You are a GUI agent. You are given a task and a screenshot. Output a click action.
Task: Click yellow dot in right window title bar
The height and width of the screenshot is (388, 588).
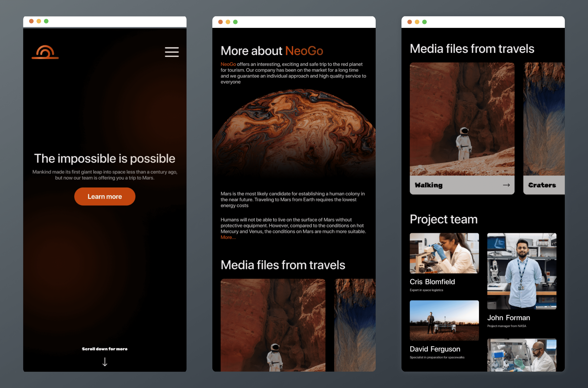coord(417,22)
